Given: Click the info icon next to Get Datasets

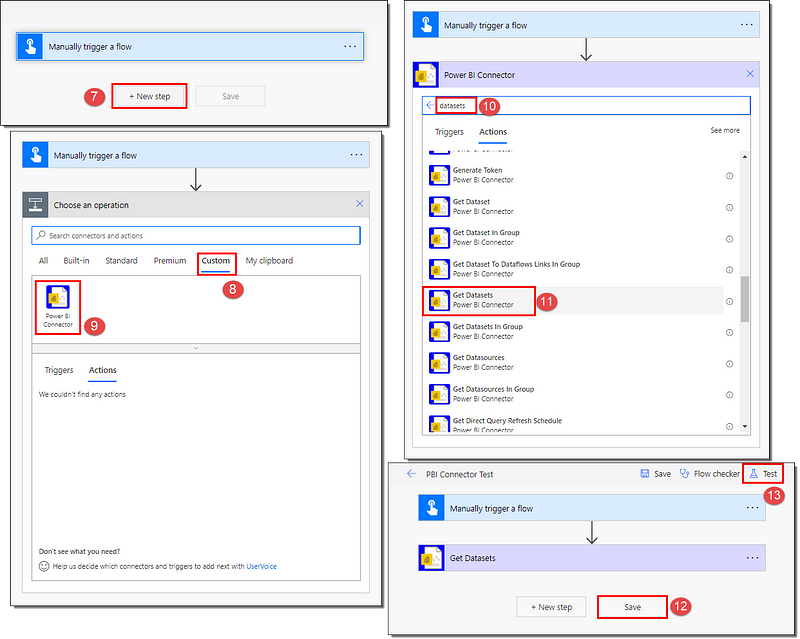Looking at the screenshot, I should 729,301.
